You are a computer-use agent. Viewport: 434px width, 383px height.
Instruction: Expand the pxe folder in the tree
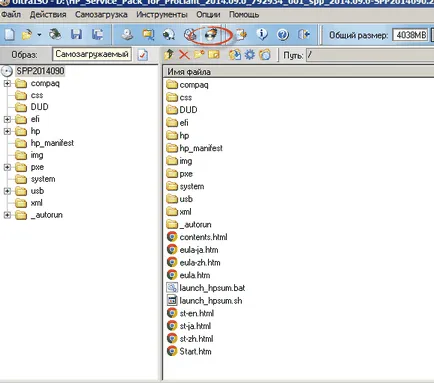[7, 167]
